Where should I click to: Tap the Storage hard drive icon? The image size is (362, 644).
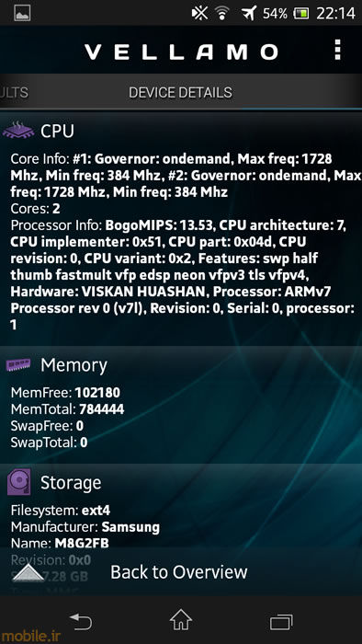[x=19, y=483]
